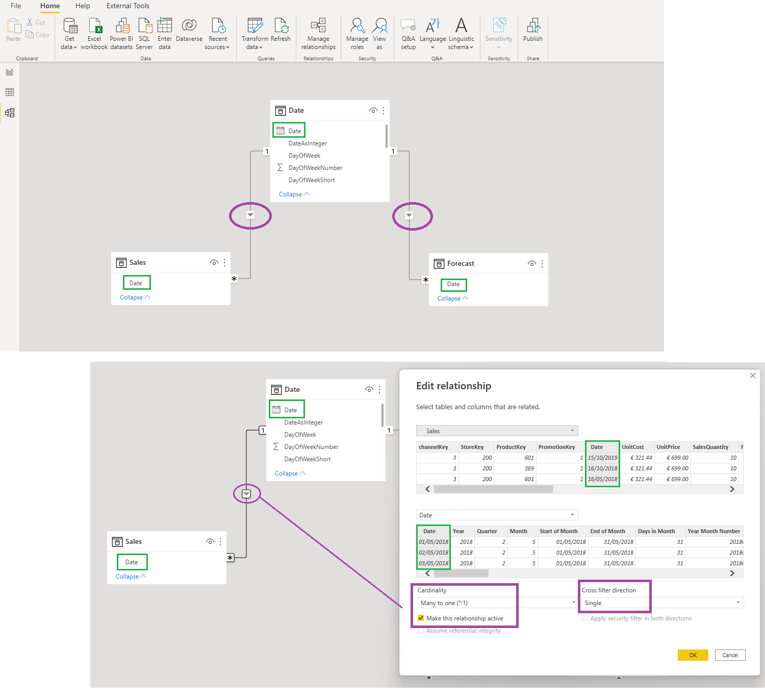This screenshot has height=700, width=765.
Task: Check Apply security filter in both directions
Action: [x=585, y=618]
